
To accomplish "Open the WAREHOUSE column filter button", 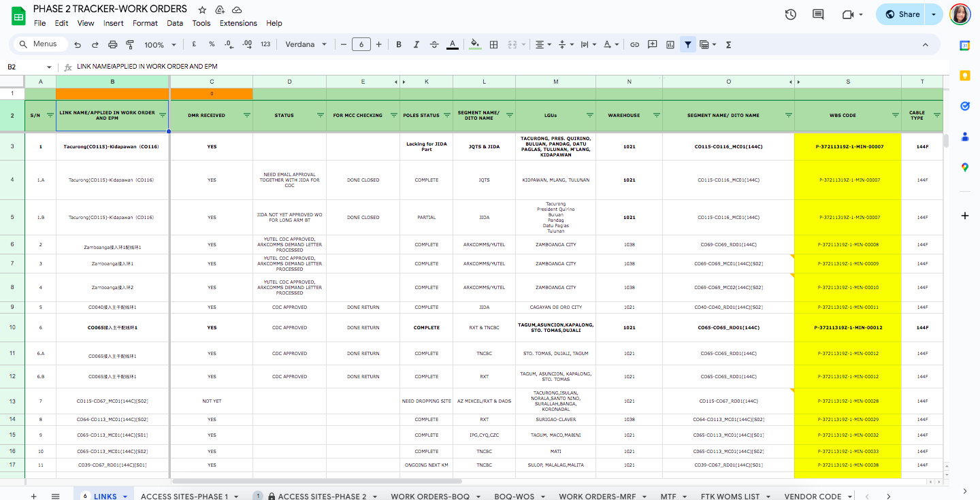I will click(656, 115).
